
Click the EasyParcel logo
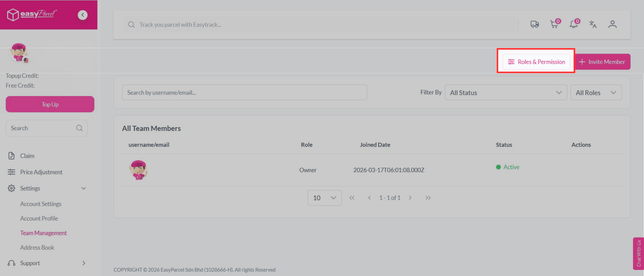coord(32,14)
